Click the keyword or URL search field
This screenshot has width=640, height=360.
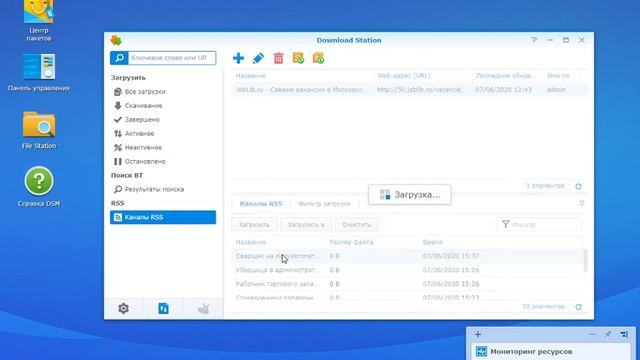tap(172, 58)
